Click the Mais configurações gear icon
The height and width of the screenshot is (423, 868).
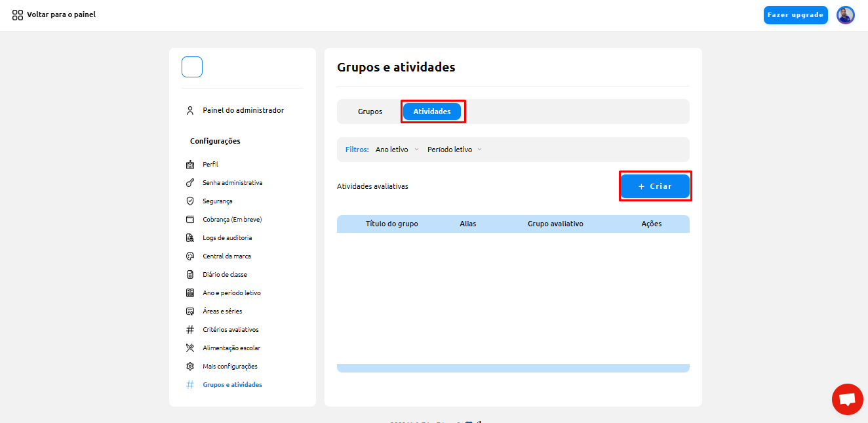pos(190,367)
